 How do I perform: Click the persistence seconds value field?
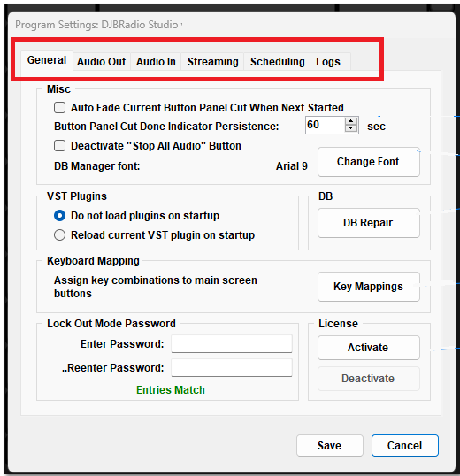[325, 125]
